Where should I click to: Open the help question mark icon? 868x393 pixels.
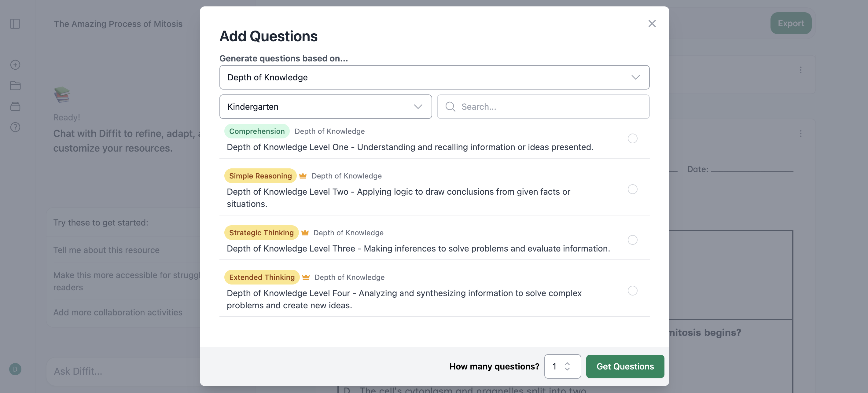15,127
